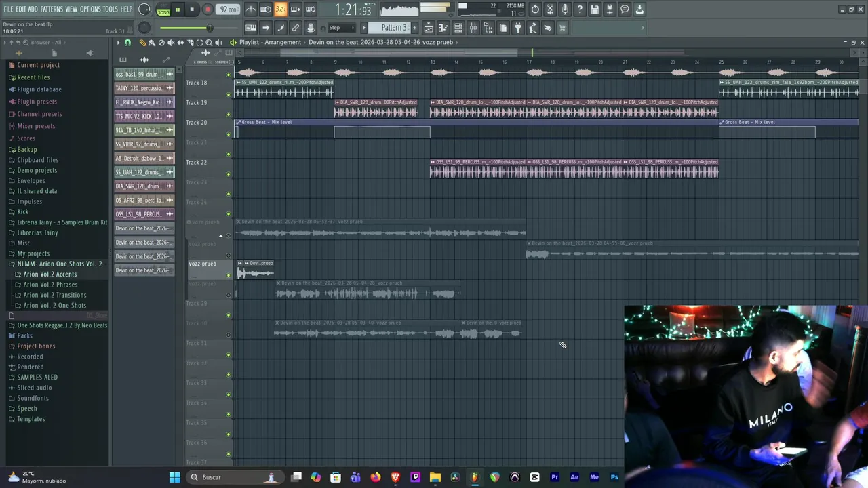Screen dimensions: 868x488
Task: Open the TOOLS menu
Action: 110,9
